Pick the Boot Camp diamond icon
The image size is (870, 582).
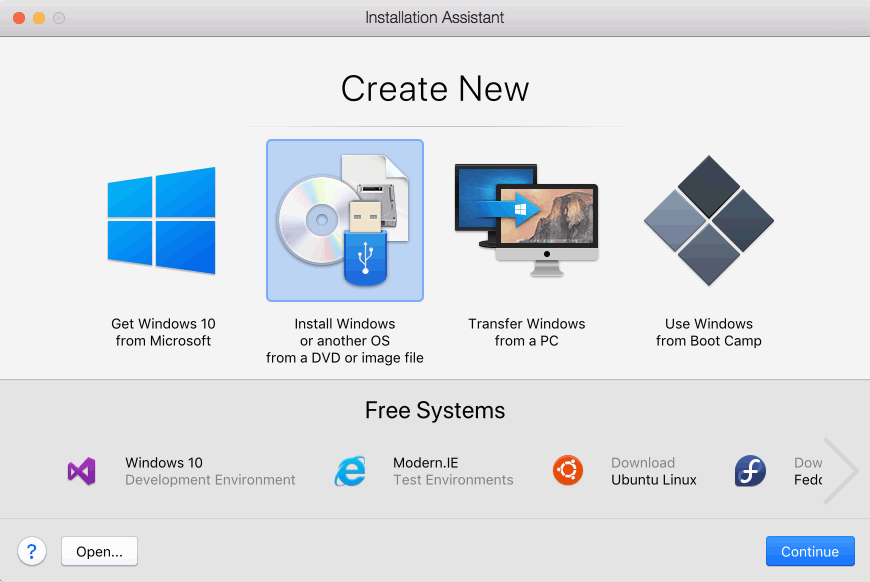(709, 220)
